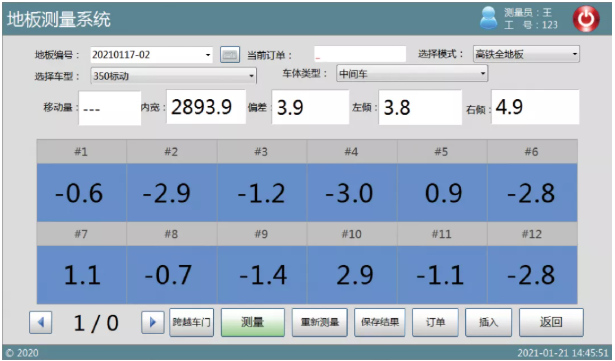Screen dimensions: 615x361
Task: Click the green 测量 button
Action: (x=253, y=323)
